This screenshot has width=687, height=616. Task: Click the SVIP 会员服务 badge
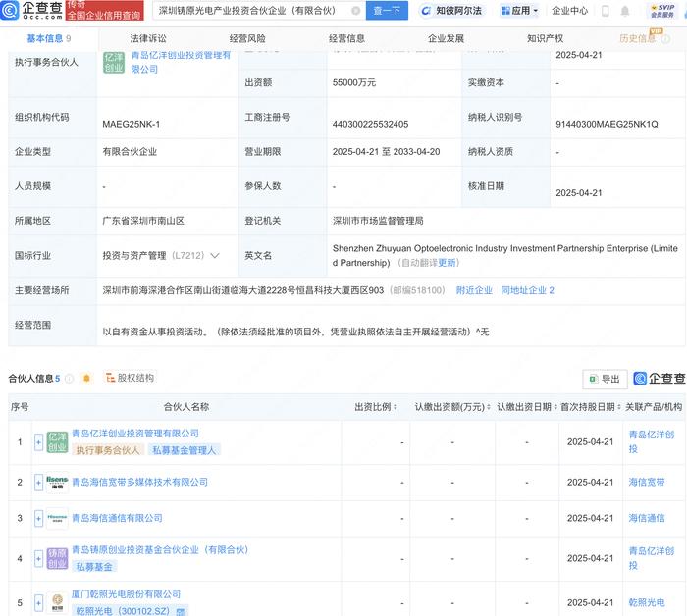[662, 11]
